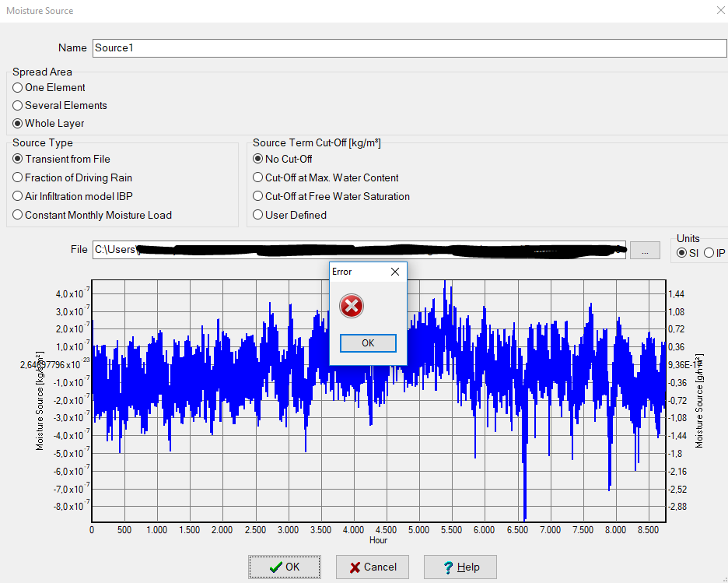Screen dimensions: 728x583
Task: Select Air Infiltration model IBP
Action: pos(18,197)
